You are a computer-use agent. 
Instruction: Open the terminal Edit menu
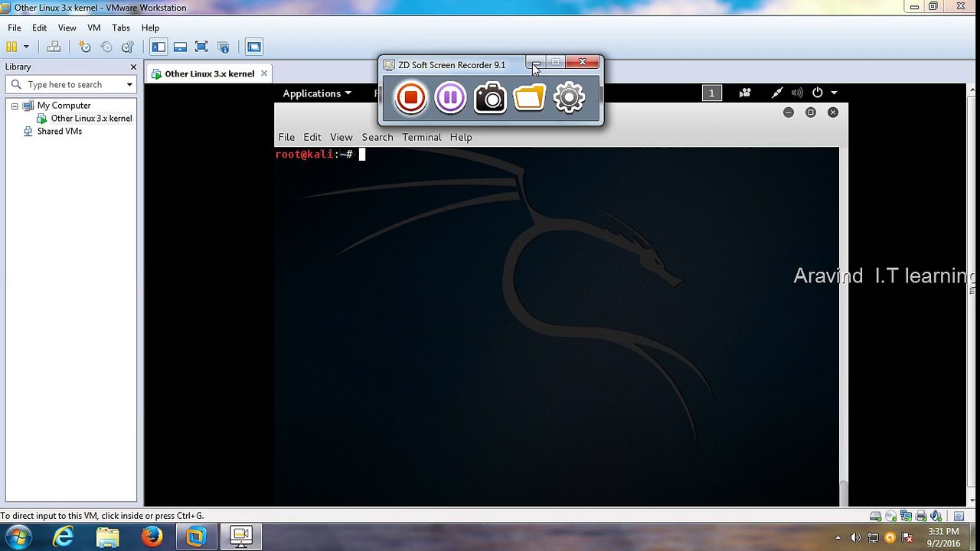coord(312,137)
